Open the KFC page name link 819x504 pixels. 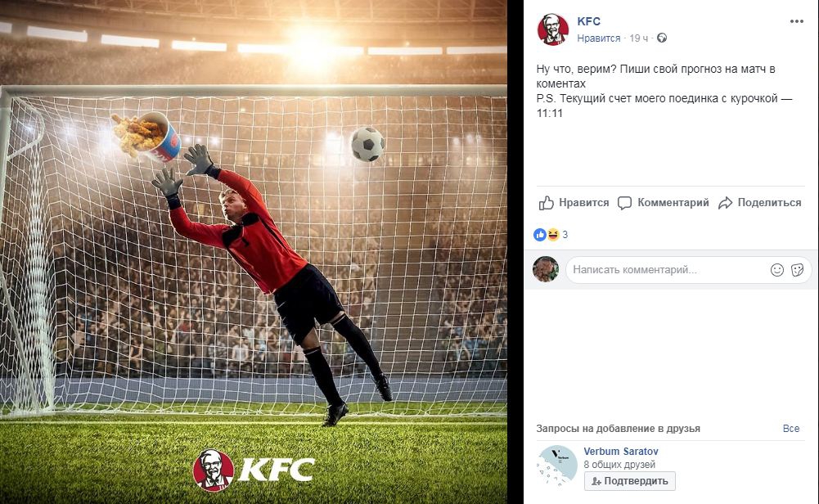pyautogui.click(x=588, y=21)
